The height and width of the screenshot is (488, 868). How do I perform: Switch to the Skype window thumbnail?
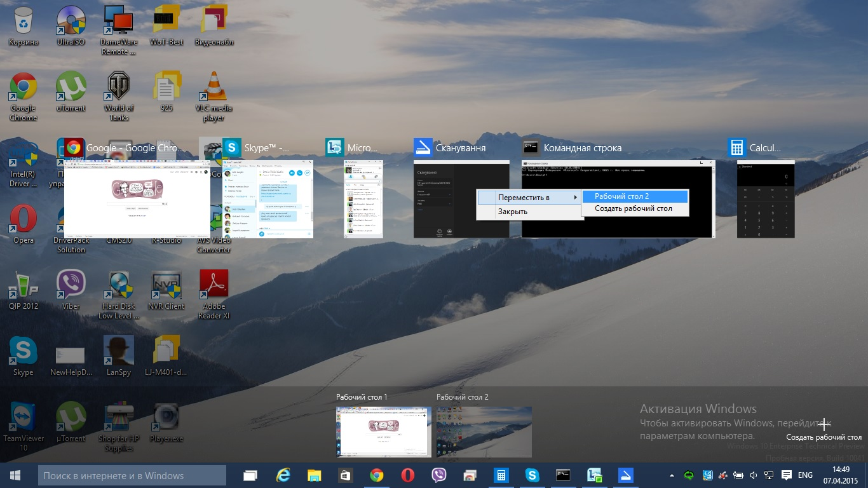[x=268, y=199]
